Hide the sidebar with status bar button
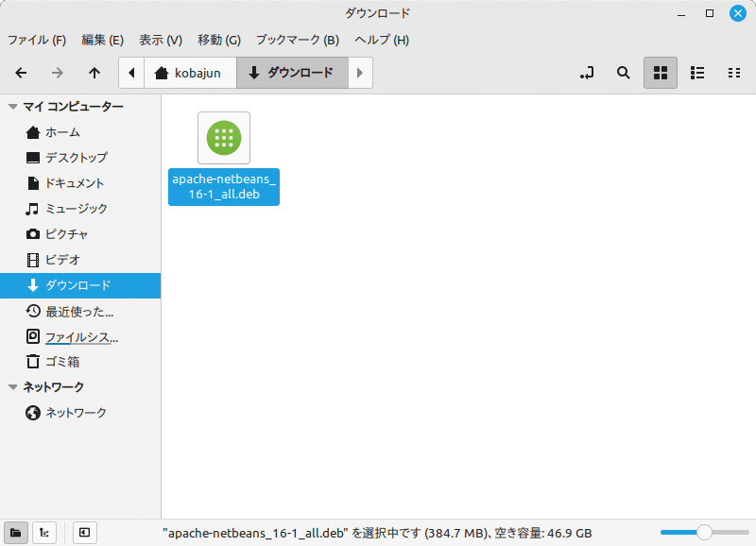The image size is (756, 546). 84,533
